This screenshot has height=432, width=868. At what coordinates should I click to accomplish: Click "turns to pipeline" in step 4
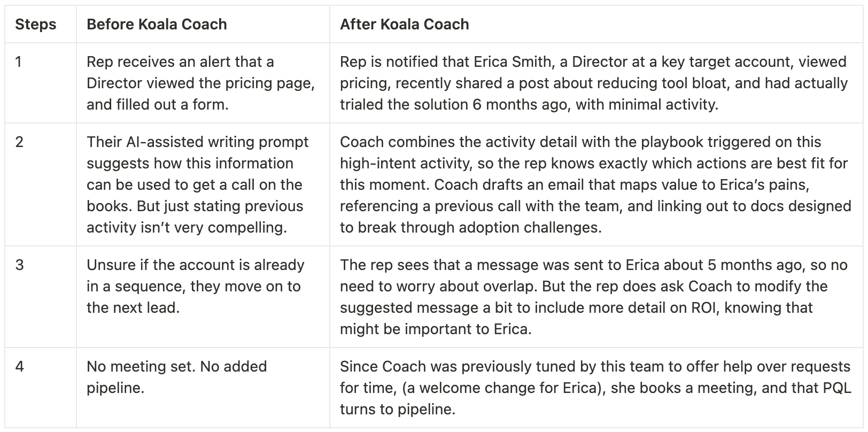pyautogui.click(x=397, y=410)
